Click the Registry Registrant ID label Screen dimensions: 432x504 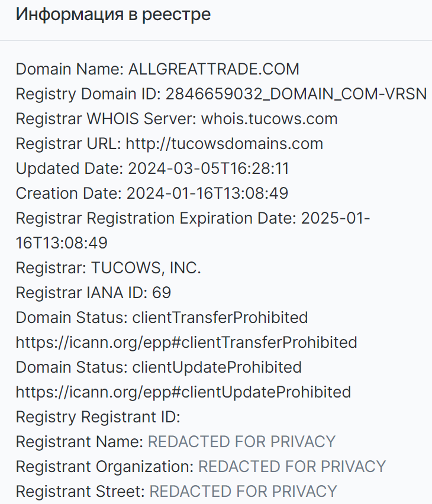98,417
